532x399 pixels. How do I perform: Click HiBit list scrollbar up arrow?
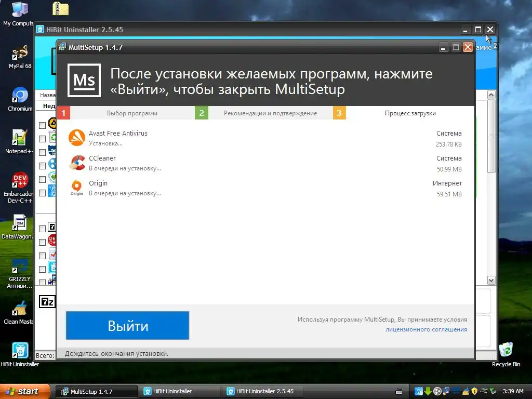[491, 96]
